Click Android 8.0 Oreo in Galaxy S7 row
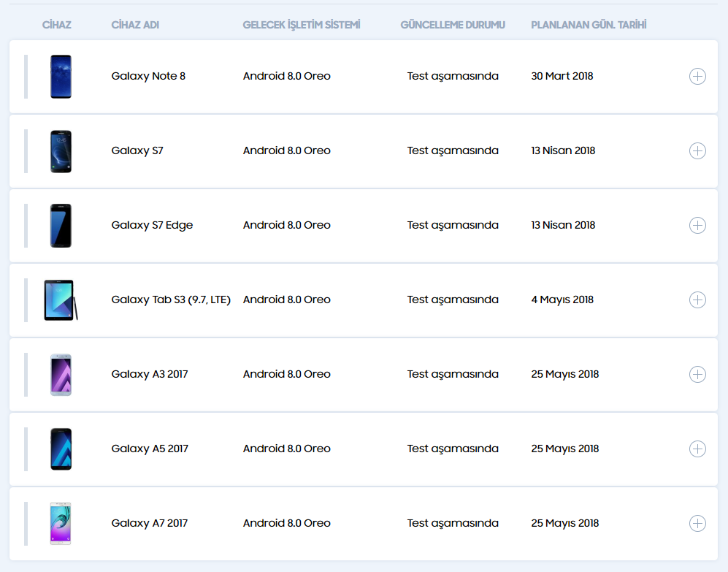Screen dimensions: 728x572 (286, 150)
